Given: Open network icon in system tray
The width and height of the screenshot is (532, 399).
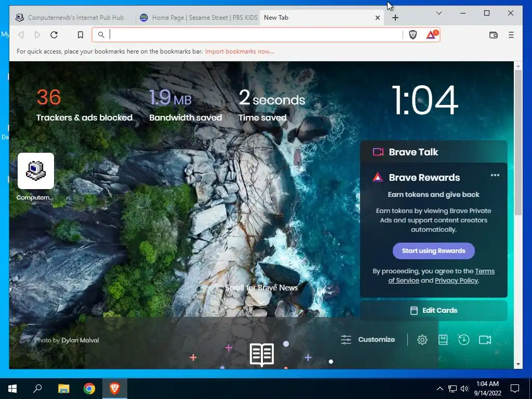Looking at the screenshot, I should (453, 389).
